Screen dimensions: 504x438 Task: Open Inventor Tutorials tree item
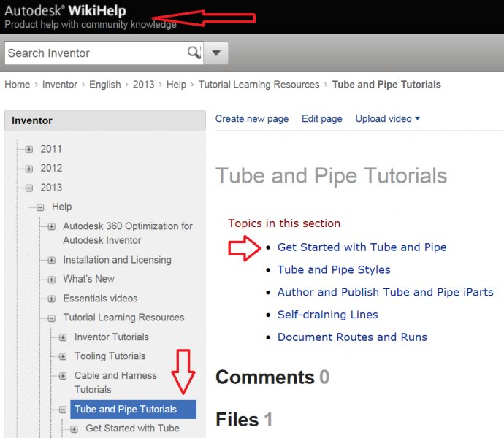coord(112,337)
